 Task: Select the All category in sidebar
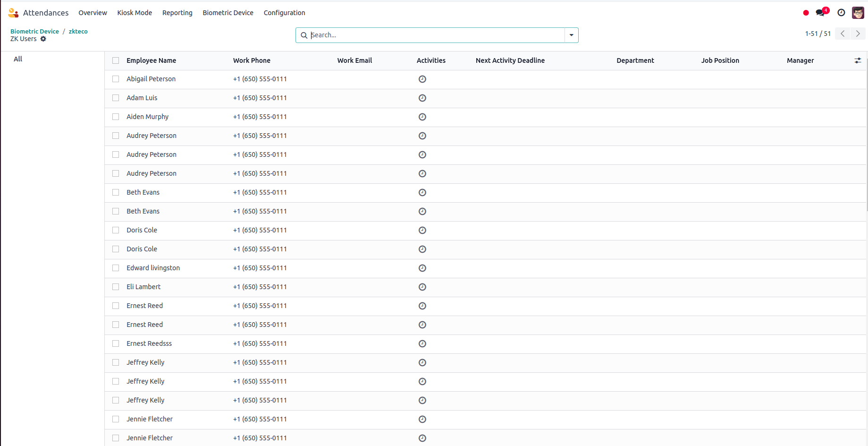coord(18,59)
